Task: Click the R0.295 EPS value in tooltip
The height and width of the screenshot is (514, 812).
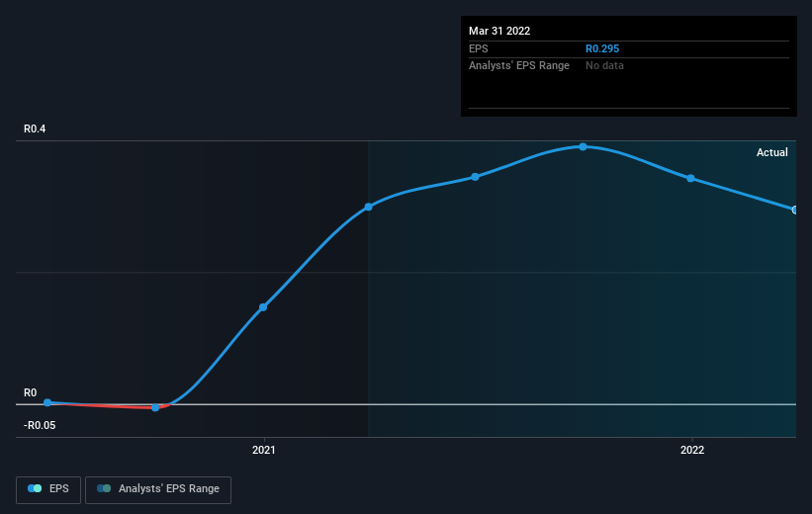Action: click(x=602, y=48)
